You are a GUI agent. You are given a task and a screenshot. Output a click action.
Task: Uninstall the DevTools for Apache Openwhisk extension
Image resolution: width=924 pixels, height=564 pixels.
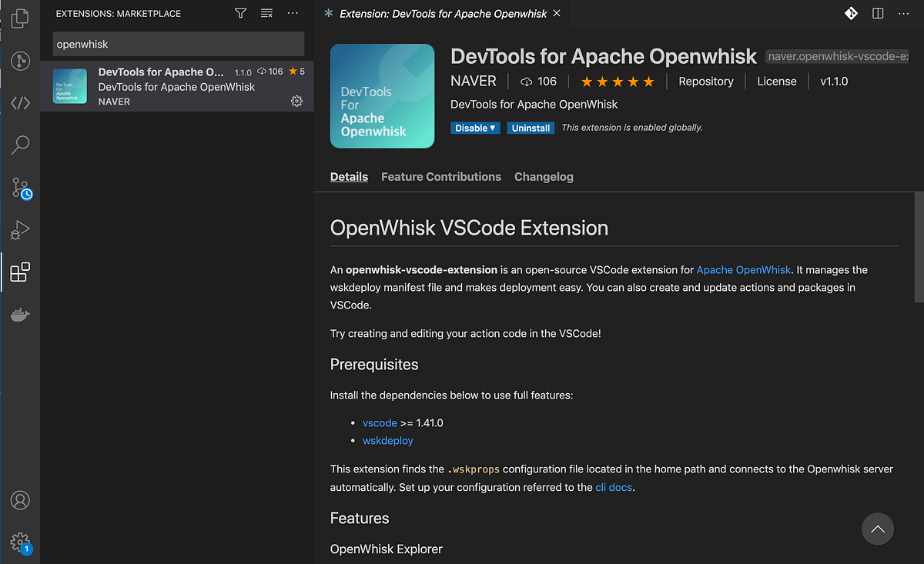(531, 128)
